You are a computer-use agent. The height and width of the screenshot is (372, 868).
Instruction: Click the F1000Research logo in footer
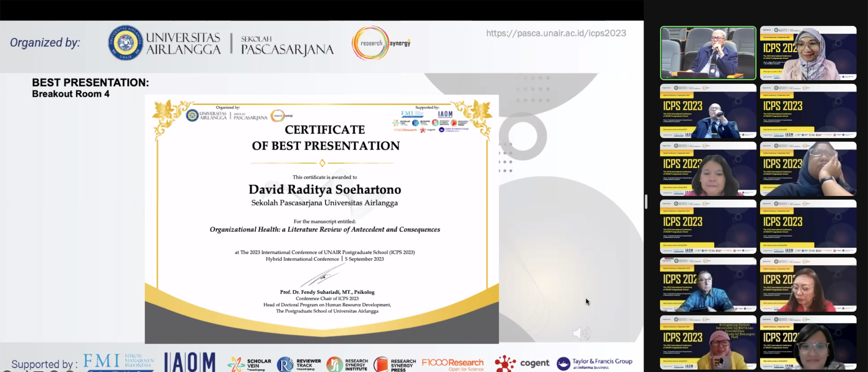[x=453, y=364]
